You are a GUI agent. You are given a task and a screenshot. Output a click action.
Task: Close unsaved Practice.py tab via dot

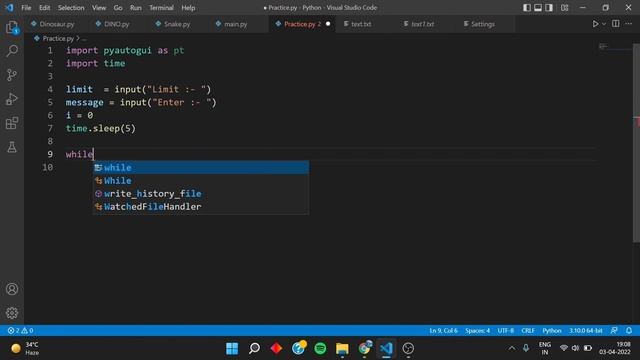[328, 24]
